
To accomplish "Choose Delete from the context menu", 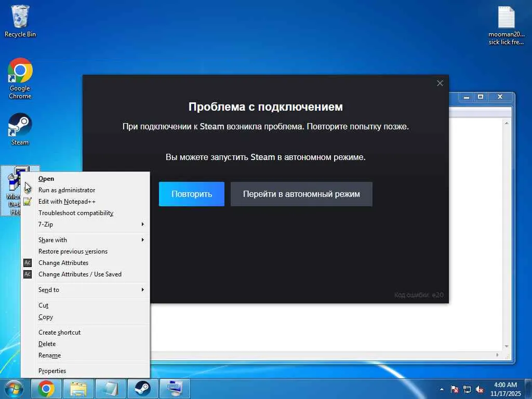I will pos(86,344).
